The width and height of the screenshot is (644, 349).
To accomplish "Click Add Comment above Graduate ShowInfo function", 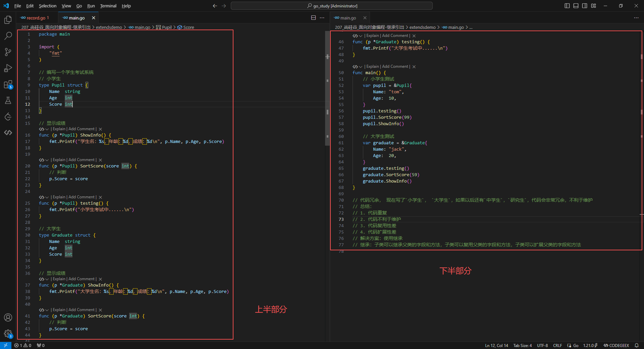I will point(82,279).
